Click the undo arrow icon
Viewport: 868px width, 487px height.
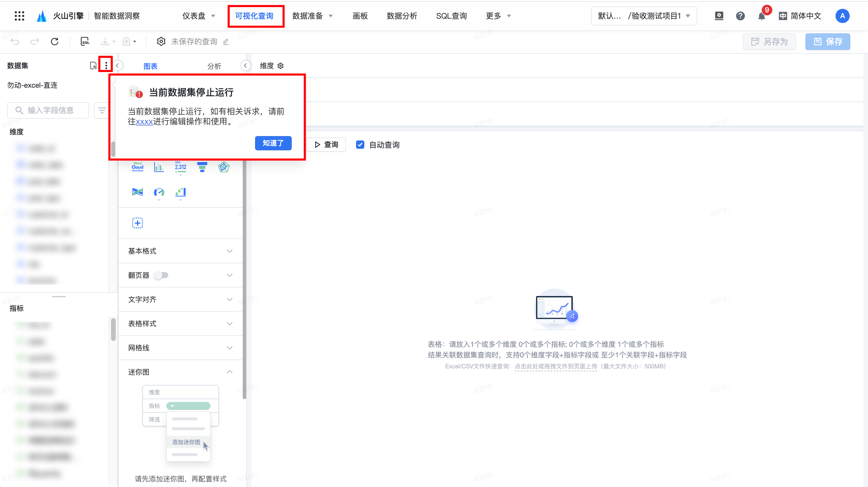(x=15, y=41)
